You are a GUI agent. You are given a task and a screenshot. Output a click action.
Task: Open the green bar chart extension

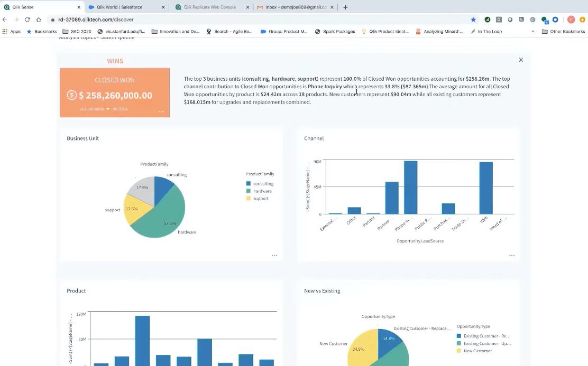tap(488, 20)
